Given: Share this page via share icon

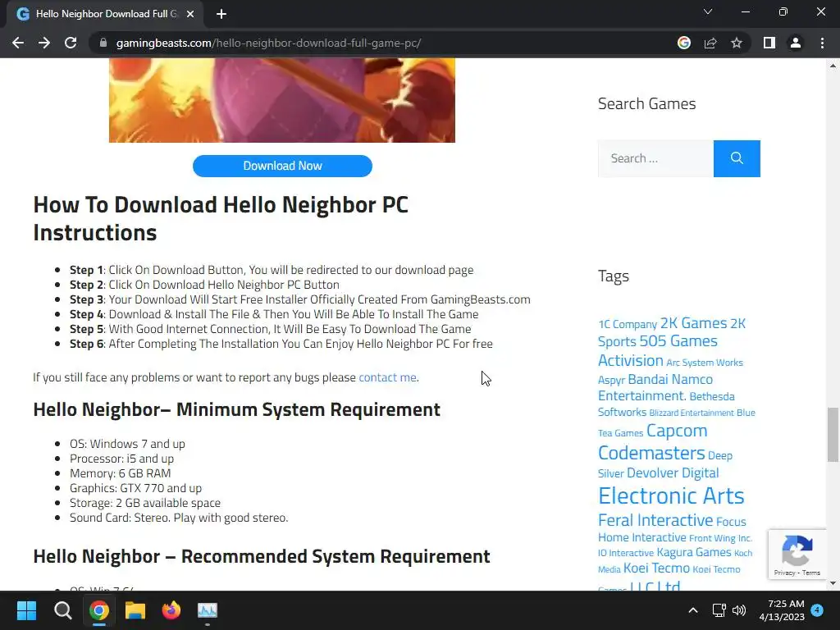Looking at the screenshot, I should [x=710, y=43].
